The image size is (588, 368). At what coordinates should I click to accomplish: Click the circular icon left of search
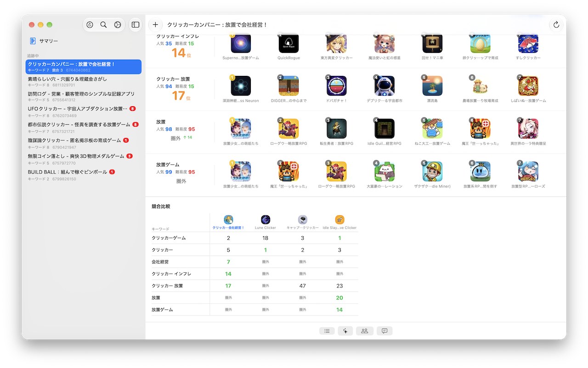click(x=90, y=25)
